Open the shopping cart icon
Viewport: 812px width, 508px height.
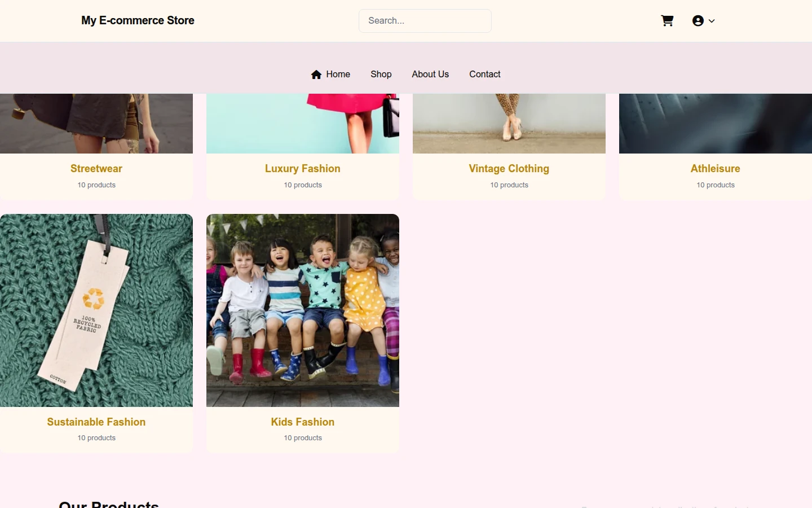click(x=667, y=21)
